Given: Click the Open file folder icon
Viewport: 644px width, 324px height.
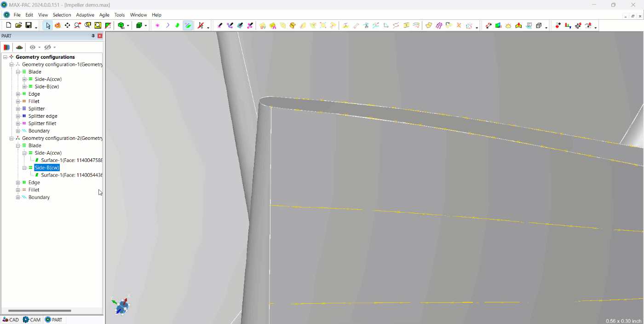Looking at the screenshot, I should 18,25.
